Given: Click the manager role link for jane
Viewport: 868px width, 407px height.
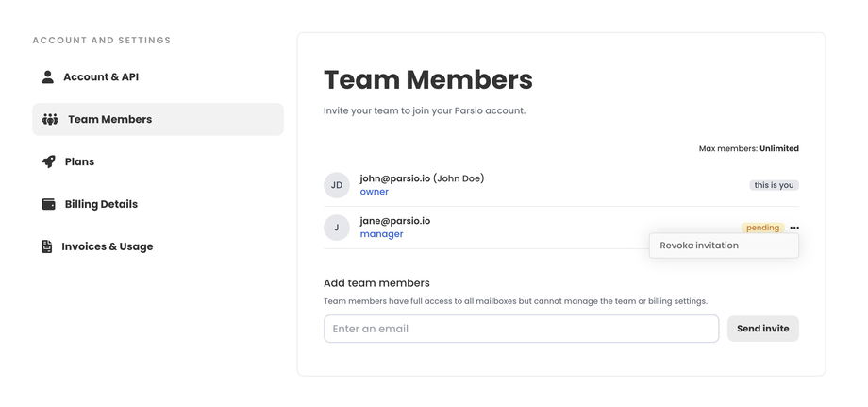Looking at the screenshot, I should click(x=381, y=234).
